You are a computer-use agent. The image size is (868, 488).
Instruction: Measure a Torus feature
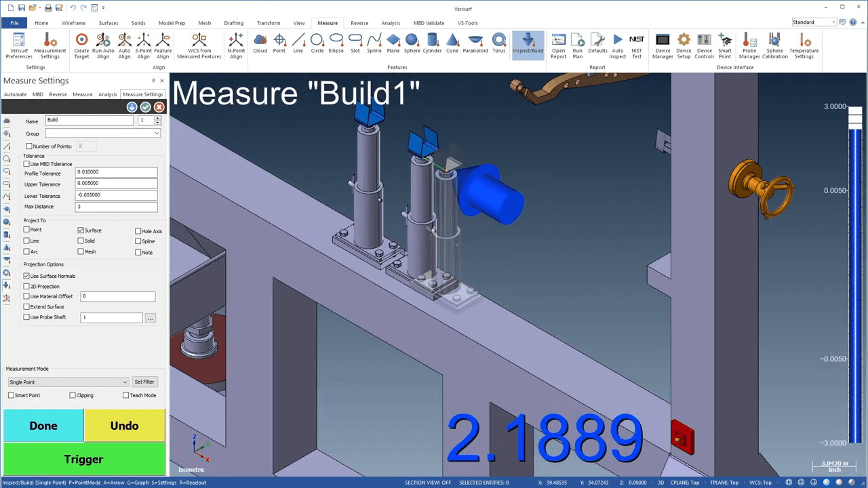tap(499, 43)
